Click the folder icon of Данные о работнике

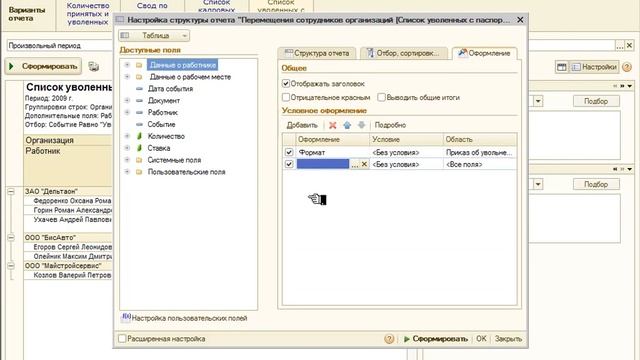coord(139,65)
